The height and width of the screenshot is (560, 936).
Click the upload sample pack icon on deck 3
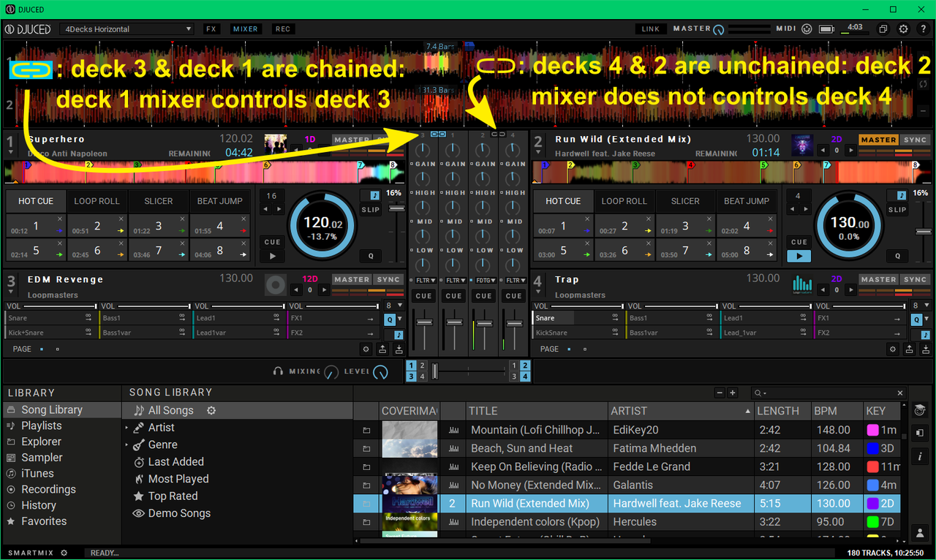coord(382,349)
